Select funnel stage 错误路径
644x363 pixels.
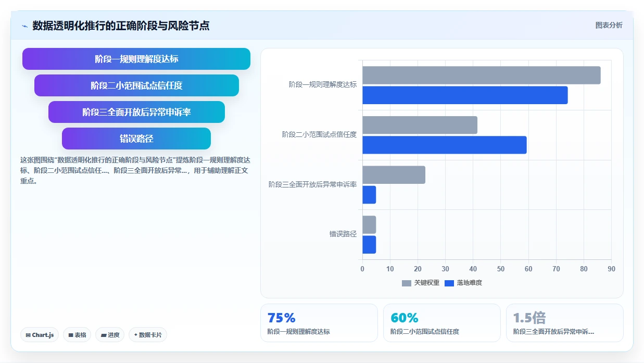136,139
